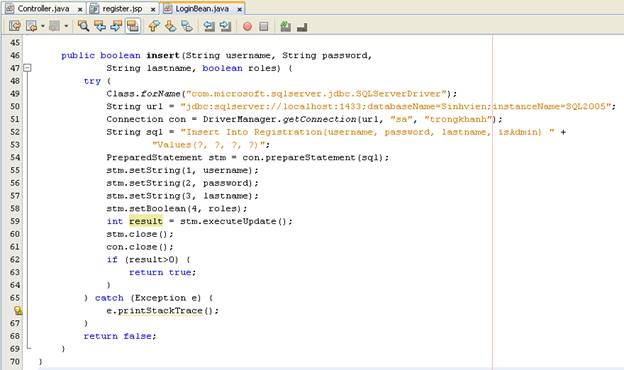Screen dimensions: 624x370
Task: Click the catch keyword
Action: pos(109,297)
